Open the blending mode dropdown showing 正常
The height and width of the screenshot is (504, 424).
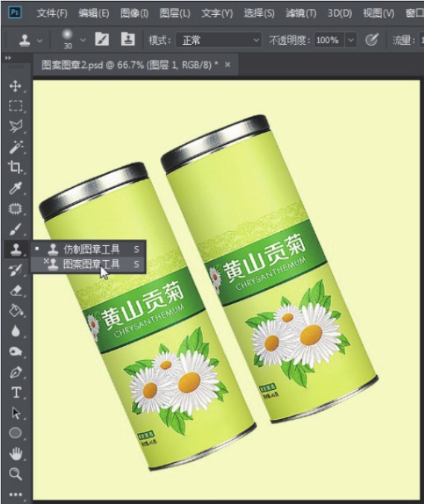(218, 40)
